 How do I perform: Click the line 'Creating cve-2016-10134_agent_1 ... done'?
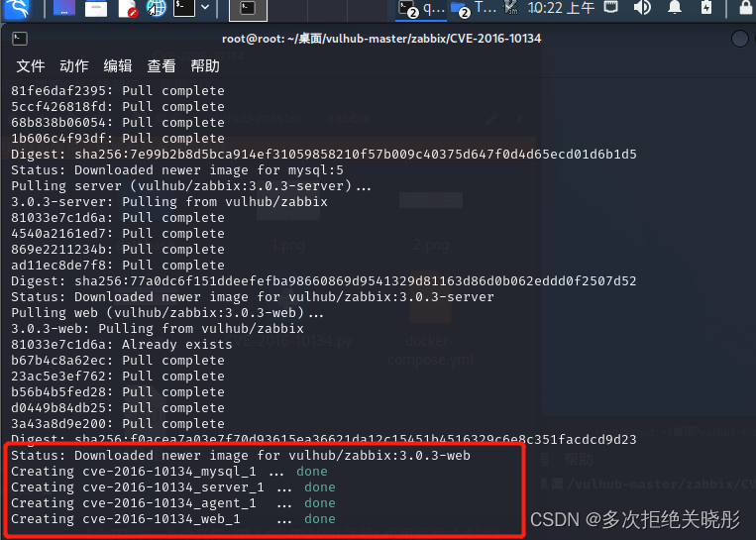click(x=173, y=503)
